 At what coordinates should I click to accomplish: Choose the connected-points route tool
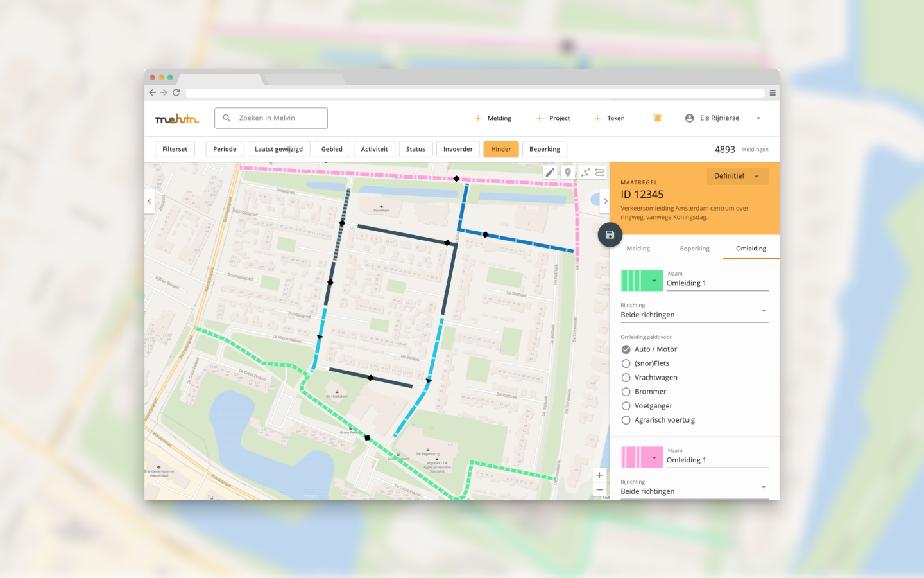(x=585, y=172)
